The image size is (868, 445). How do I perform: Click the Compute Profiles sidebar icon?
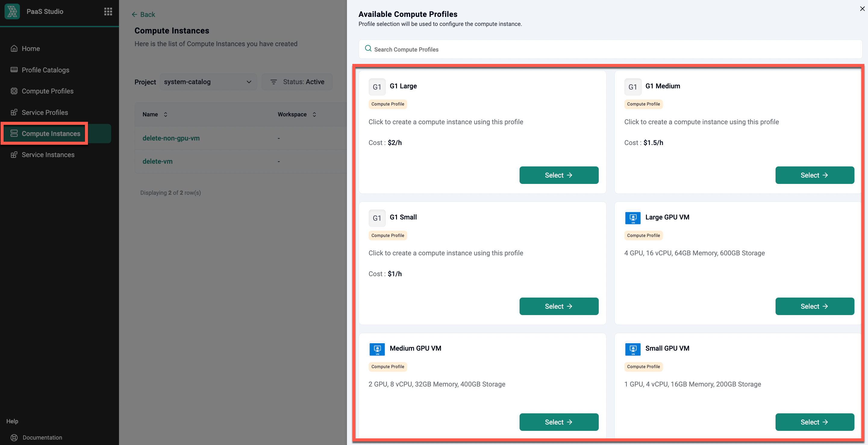coord(14,91)
